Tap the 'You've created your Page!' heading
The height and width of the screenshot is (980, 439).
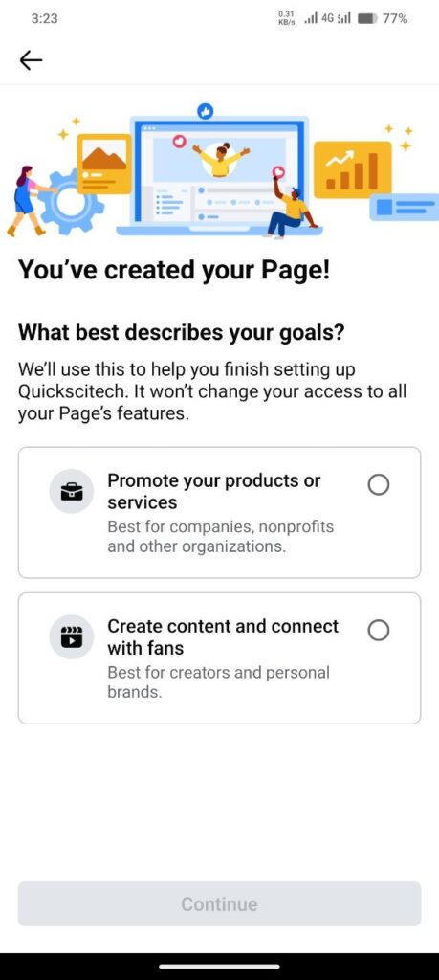pos(174,270)
